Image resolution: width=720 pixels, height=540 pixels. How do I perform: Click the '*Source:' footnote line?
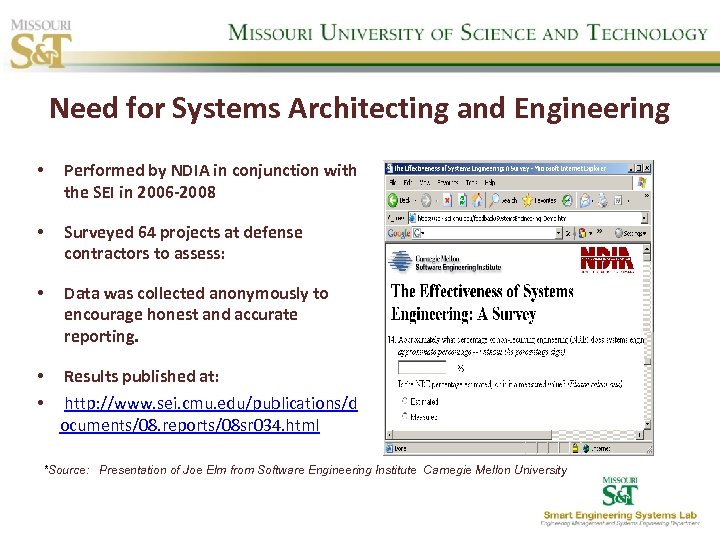(305, 470)
